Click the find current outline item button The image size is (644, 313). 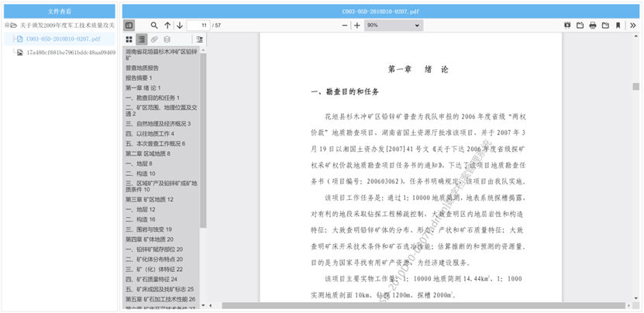tap(200, 40)
